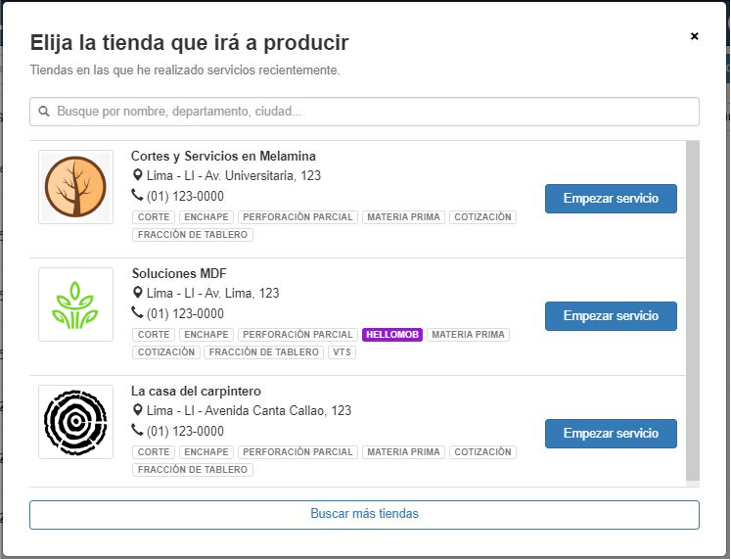Image resolution: width=731 pixels, height=560 pixels.
Task: Click ENCHAPE tag of Cortes y Servicios
Action: pyautogui.click(x=206, y=217)
